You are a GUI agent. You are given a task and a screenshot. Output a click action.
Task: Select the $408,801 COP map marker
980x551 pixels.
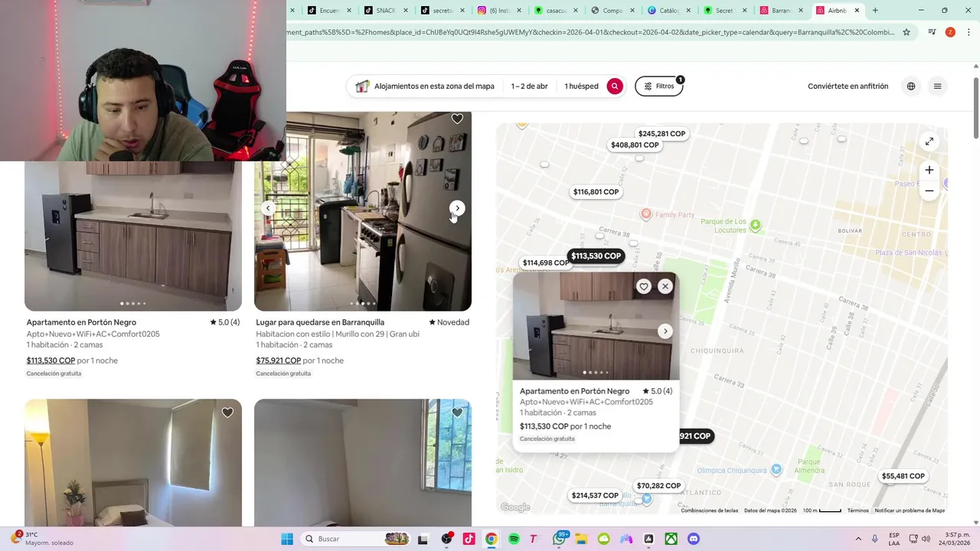[x=635, y=145]
